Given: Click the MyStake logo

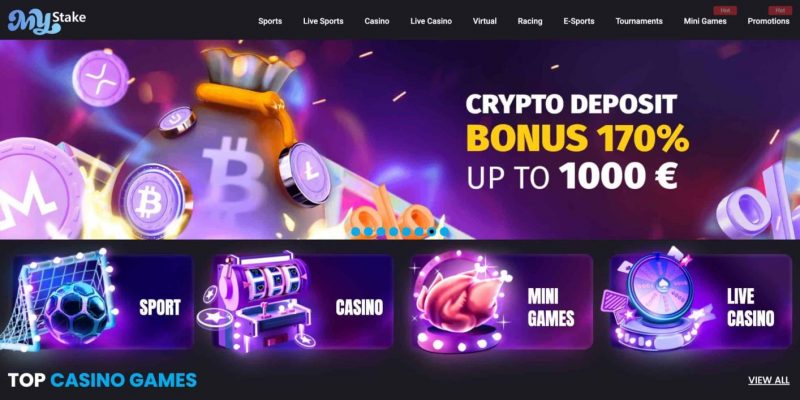Looking at the screenshot, I should (x=46, y=21).
